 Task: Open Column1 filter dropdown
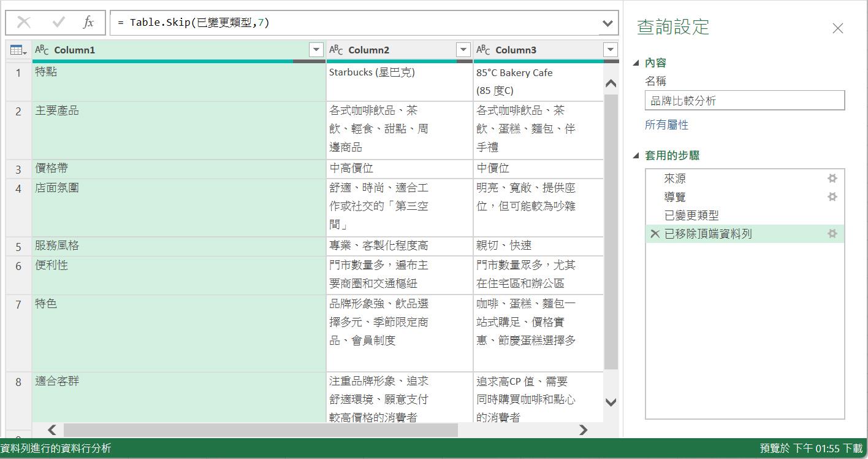point(316,50)
